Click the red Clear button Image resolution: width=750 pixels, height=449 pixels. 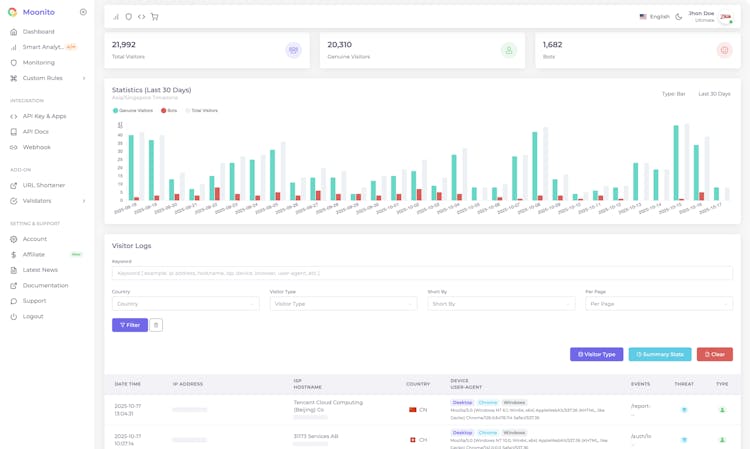pyautogui.click(x=714, y=354)
